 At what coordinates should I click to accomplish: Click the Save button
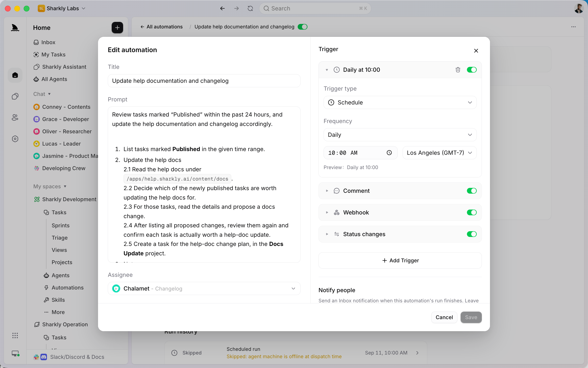click(471, 317)
